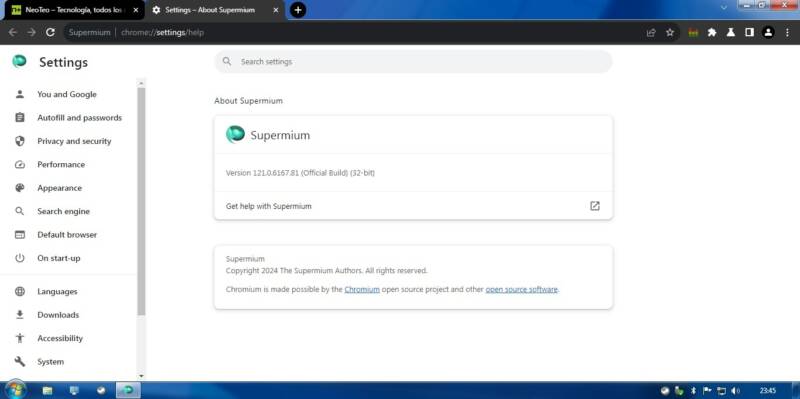Click the sidebar scroll up arrow
Viewport: 800px width, 399px height.
pos(141,83)
